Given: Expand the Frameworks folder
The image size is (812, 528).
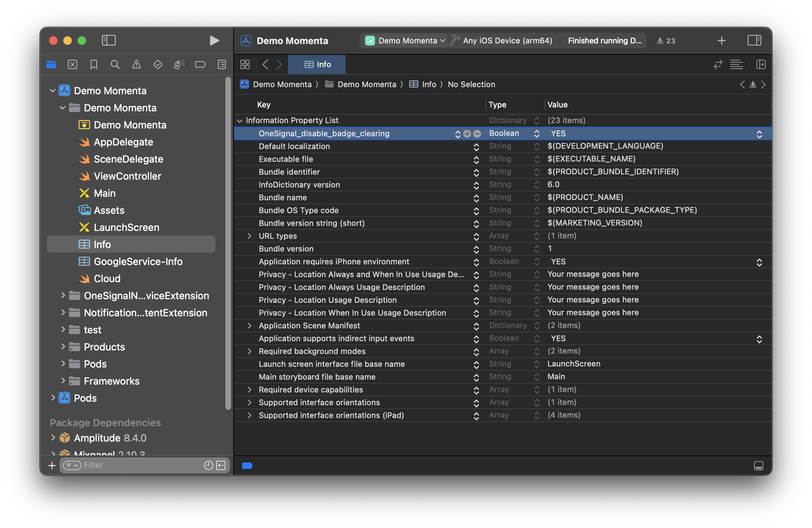Looking at the screenshot, I should tap(63, 381).
